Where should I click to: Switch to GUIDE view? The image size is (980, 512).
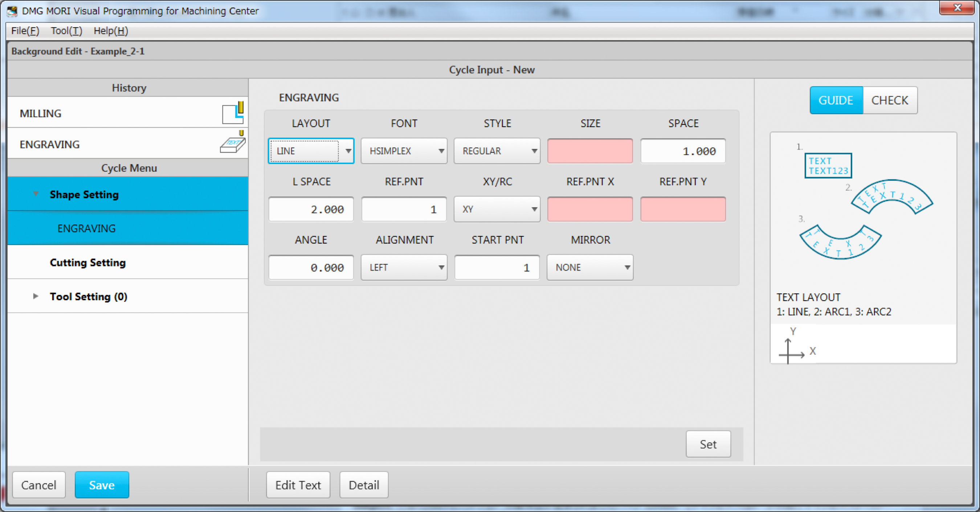point(836,100)
